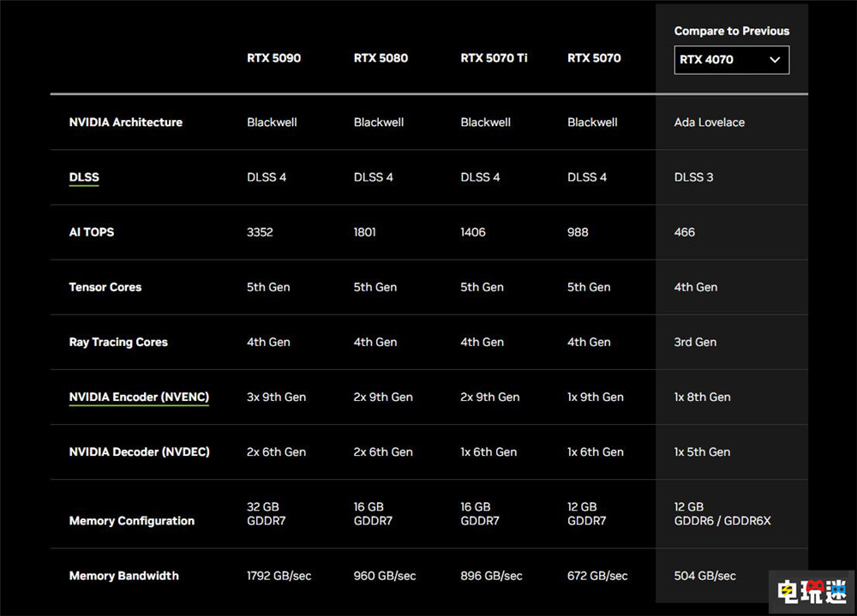Open the RTX 4070 comparison dropdown

click(x=730, y=60)
